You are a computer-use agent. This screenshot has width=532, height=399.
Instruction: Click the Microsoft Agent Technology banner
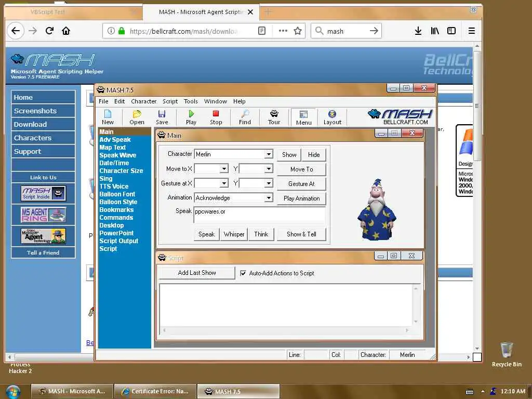(44, 236)
